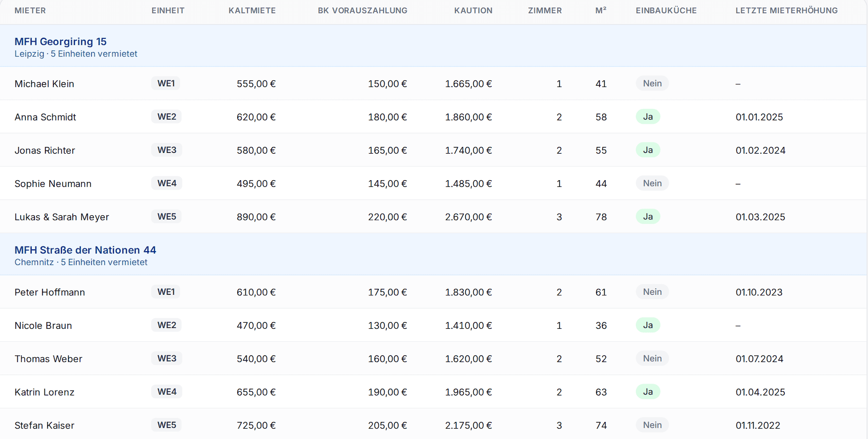
Task: Click area value 78 in Meyer row
Action: pyautogui.click(x=601, y=217)
